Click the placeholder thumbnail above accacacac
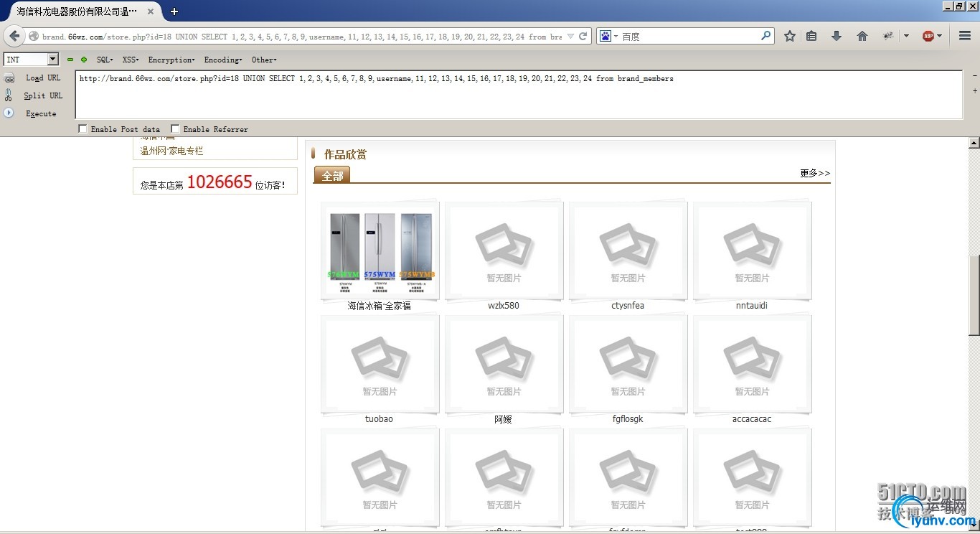The height and width of the screenshot is (534, 980). click(x=752, y=365)
